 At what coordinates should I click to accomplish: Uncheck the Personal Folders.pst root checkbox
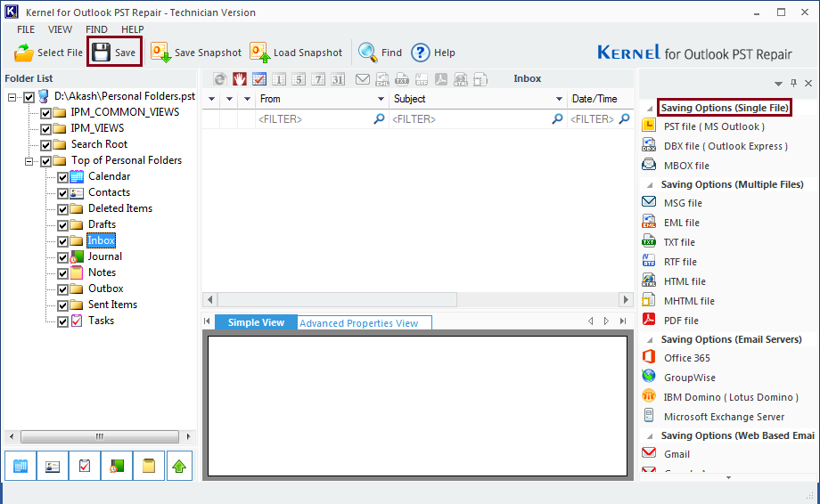tap(29, 97)
